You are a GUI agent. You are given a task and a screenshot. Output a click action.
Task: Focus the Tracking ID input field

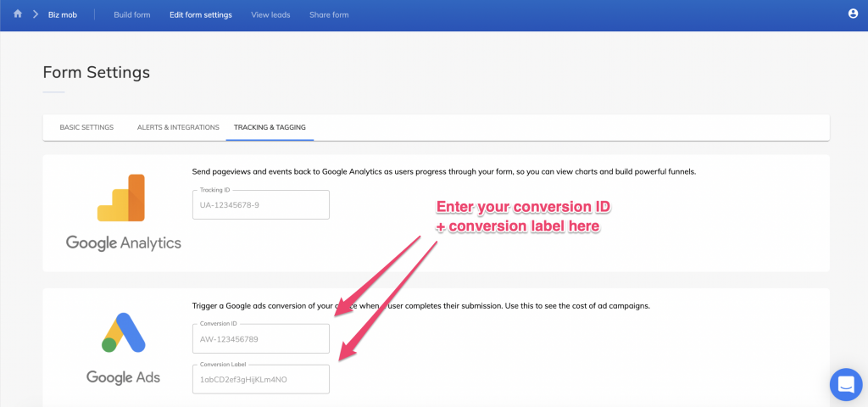click(261, 205)
